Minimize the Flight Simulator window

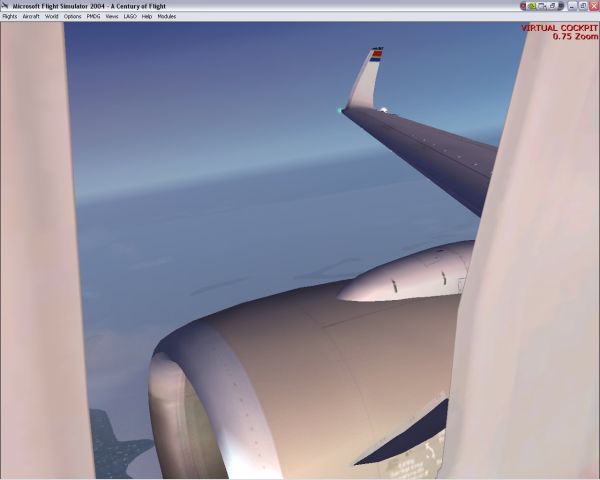[x=573, y=6]
